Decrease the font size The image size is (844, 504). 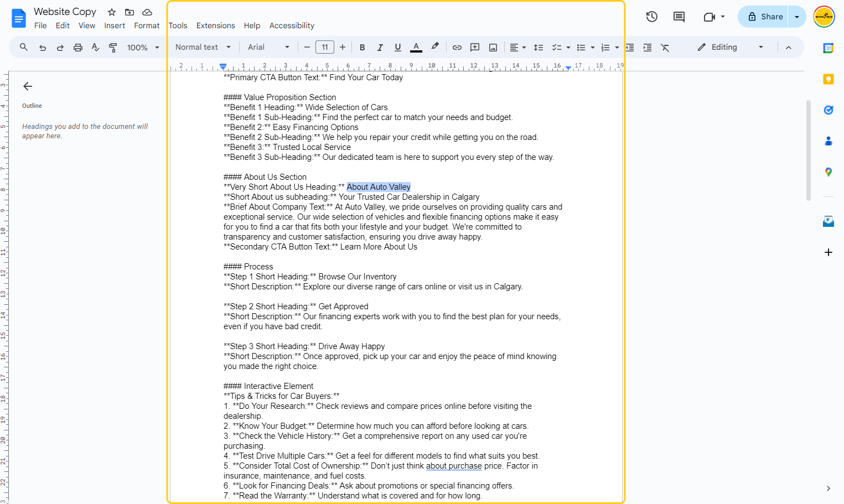tap(307, 48)
